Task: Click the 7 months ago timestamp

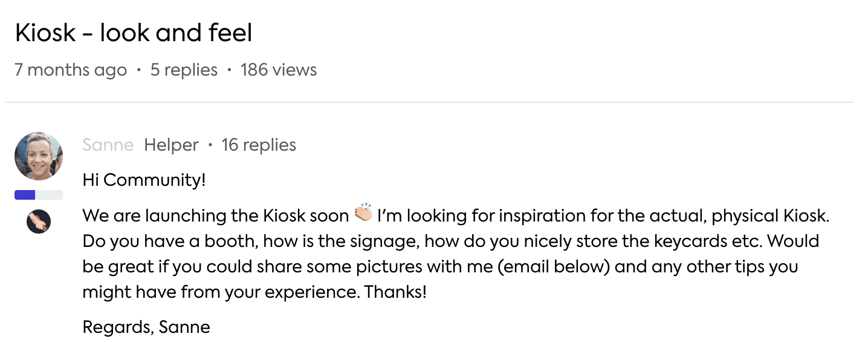Action: (x=71, y=70)
